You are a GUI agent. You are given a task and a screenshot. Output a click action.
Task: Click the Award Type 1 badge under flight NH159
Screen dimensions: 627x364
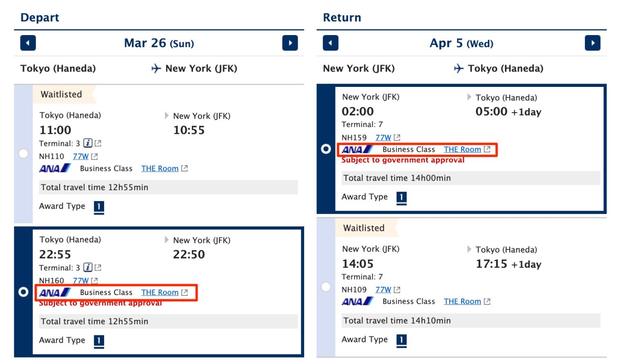pos(401,198)
